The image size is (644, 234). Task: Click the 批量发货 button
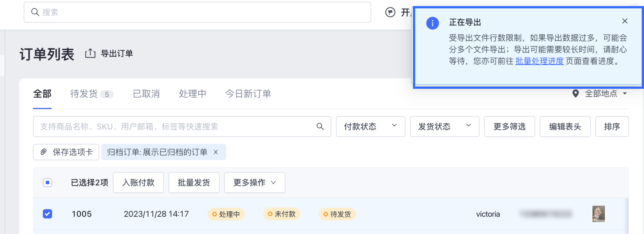(x=194, y=182)
